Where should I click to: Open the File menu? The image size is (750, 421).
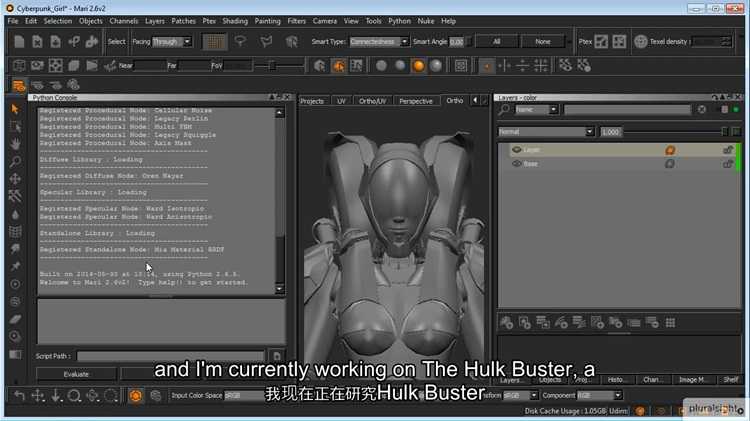tap(13, 21)
